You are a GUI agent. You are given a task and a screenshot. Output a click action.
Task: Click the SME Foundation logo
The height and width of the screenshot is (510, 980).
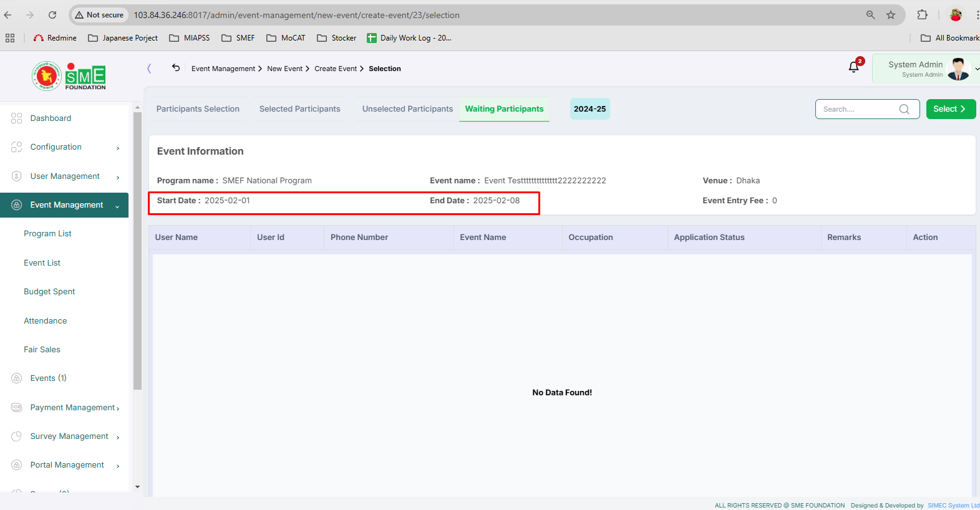[x=69, y=76]
